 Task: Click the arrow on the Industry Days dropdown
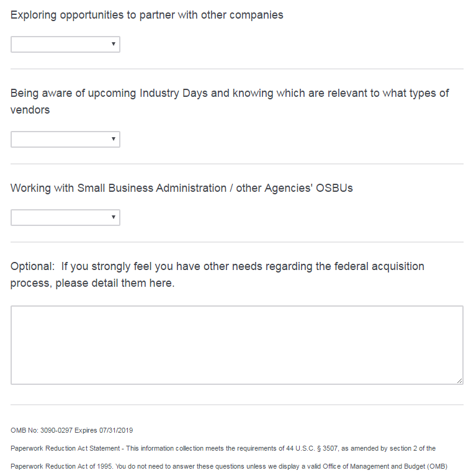point(114,139)
